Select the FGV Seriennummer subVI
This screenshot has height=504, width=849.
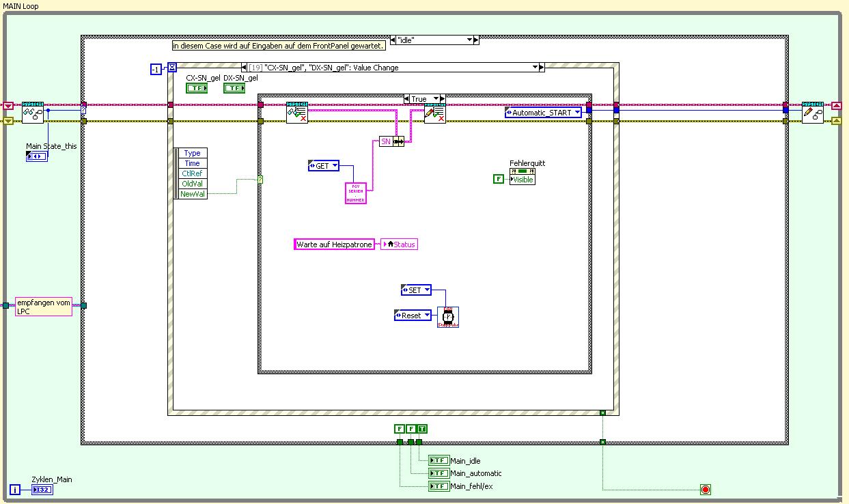tap(356, 193)
